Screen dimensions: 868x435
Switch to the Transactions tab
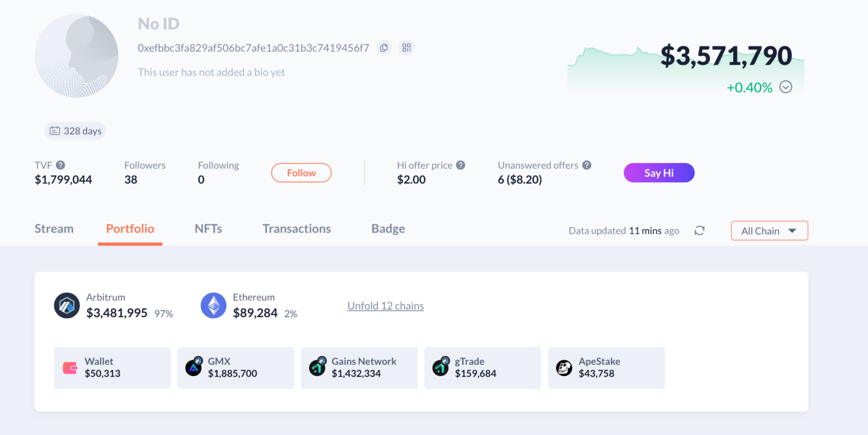pyautogui.click(x=297, y=229)
